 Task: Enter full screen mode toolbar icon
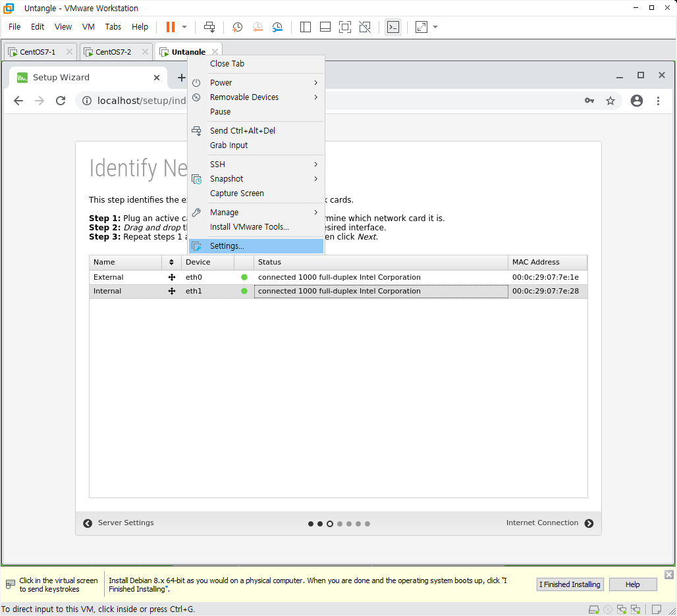(345, 27)
